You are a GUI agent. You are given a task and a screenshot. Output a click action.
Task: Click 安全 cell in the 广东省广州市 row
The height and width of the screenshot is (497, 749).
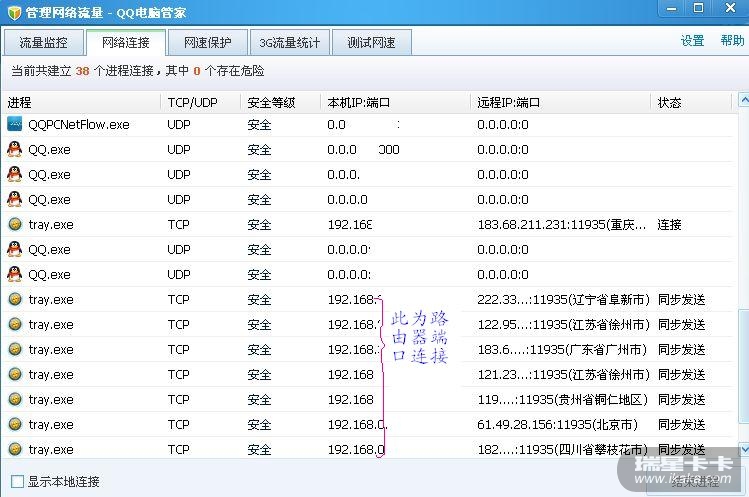[259, 349]
